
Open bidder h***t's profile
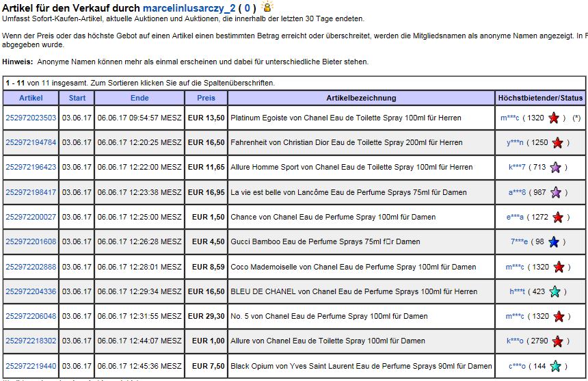[x=517, y=292]
